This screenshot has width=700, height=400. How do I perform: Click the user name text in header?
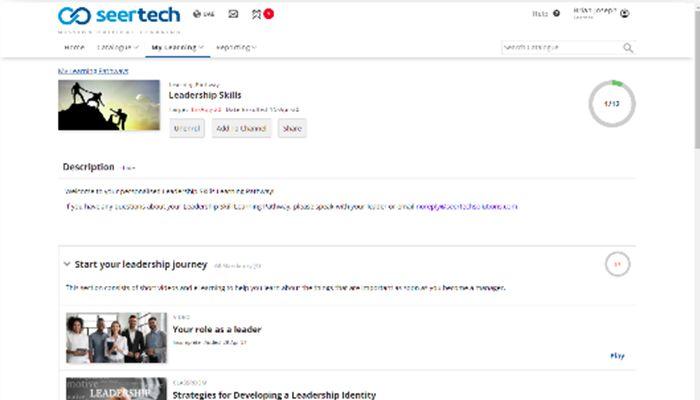point(595,10)
